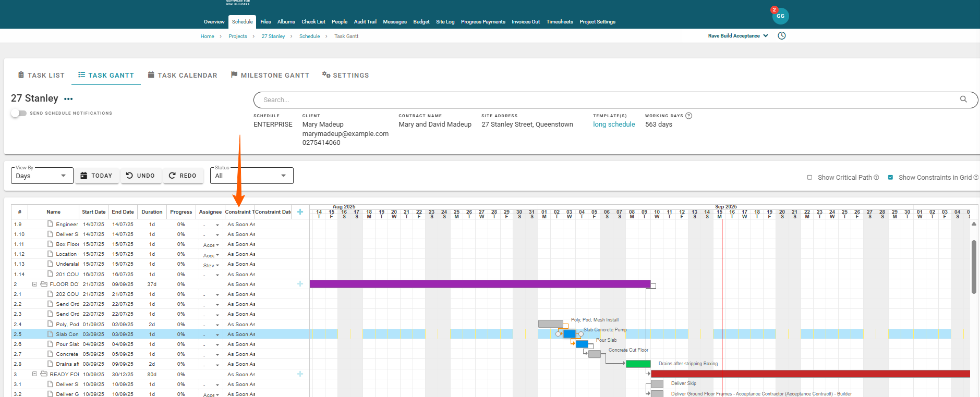This screenshot has height=397, width=980.
Task: Open the long schedule template link
Action: pyautogui.click(x=613, y=125)
